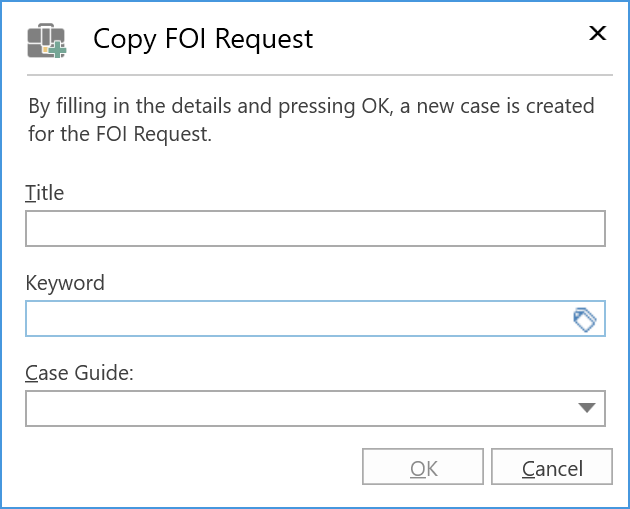The width and height of the screenshot is (630, 509).
Task: Click the Title field label
Action: [44, 193]
